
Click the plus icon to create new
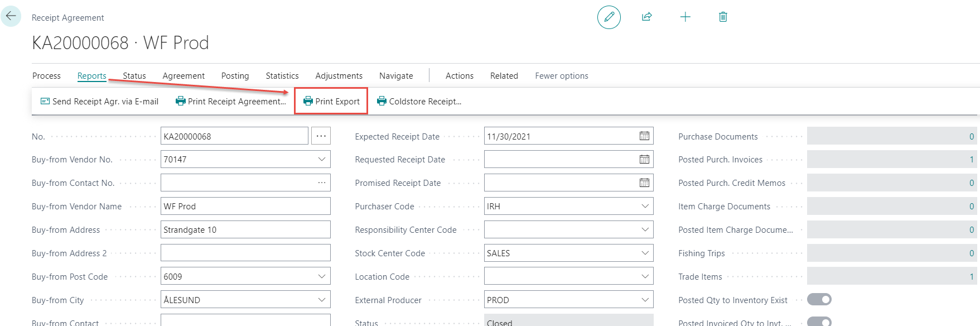point(685,17)
